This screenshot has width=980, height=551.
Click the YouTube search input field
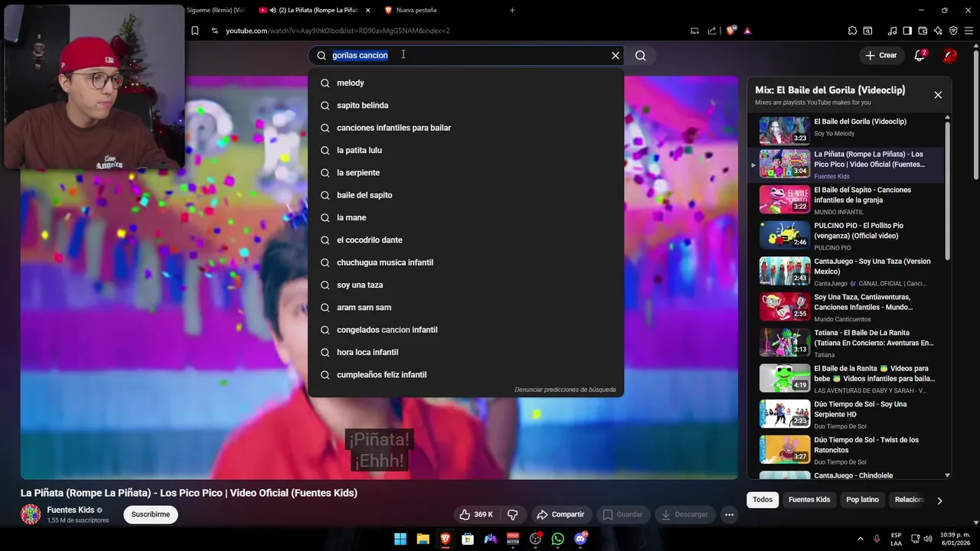pyautogui.click(x=467, y=55)
